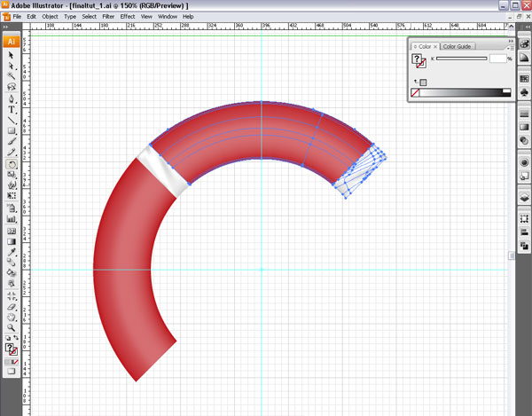Select the Direct Selection tool

[12, 66]
